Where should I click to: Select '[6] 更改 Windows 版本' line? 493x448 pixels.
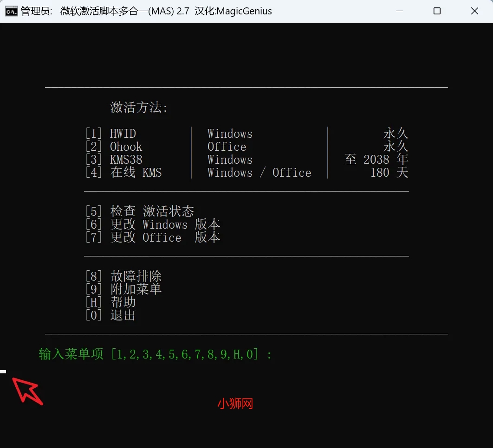pyautogui.click(x=153, y=224)
